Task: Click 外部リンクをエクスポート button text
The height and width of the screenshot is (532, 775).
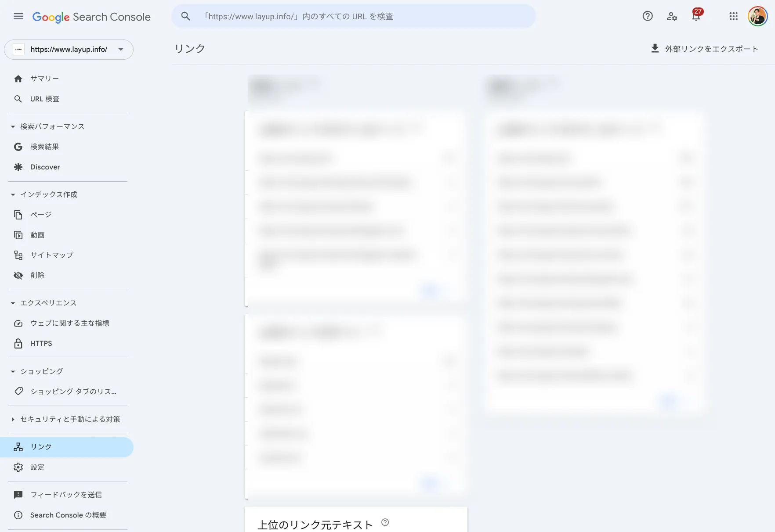Action: click(x=711, y=49)
